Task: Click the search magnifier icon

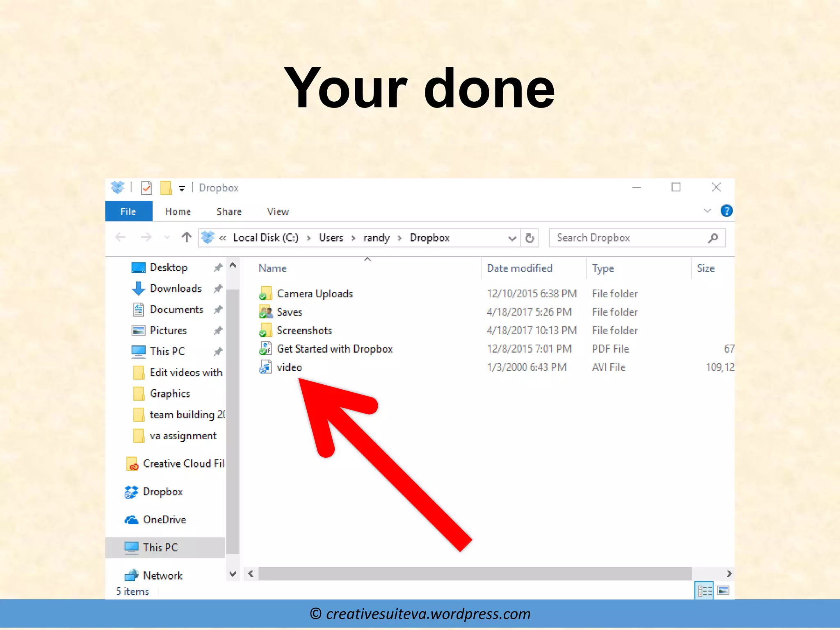Action: click(713, 238)
